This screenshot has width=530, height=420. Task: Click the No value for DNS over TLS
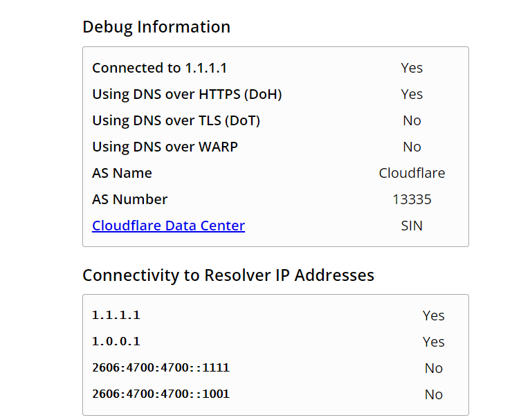click(412, 120)
